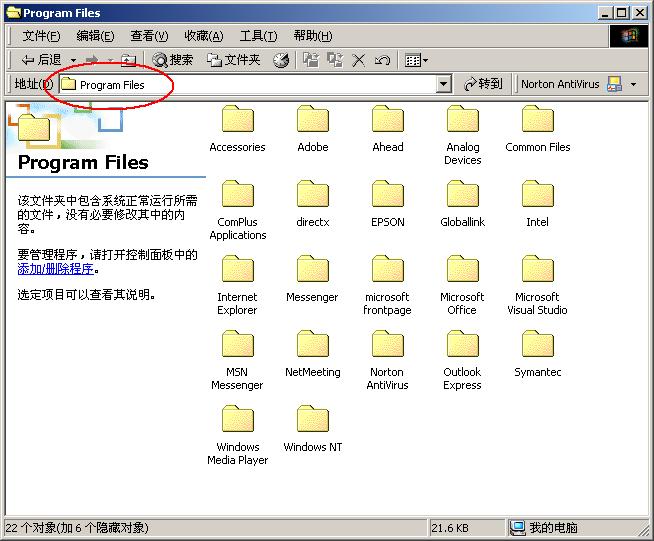654x541 pixels.
Task: Click the 添加/删除程序 link
Action: 55,269
